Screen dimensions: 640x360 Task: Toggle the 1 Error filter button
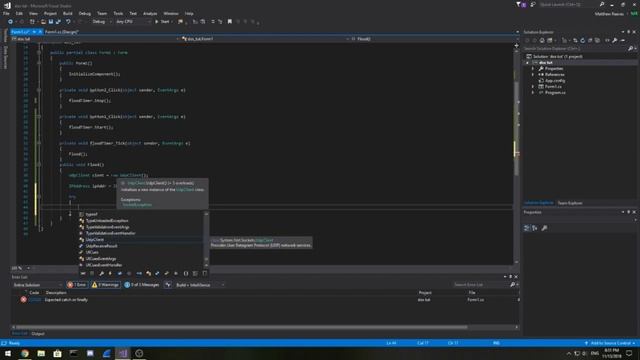[77, 285]
